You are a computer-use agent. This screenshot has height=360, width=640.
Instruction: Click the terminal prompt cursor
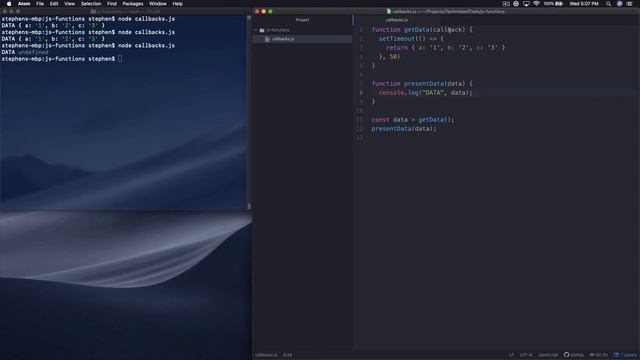pyautogui.click(x=120, y=59)
